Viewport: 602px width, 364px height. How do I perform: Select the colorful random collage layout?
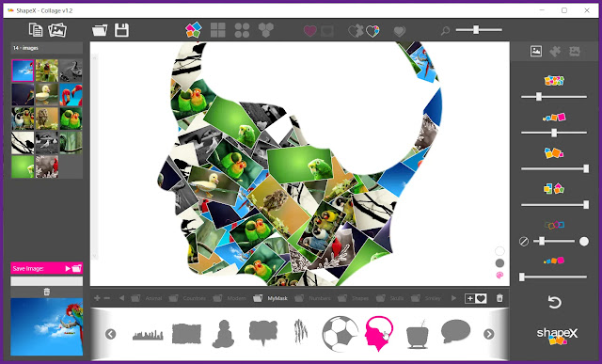194,30
